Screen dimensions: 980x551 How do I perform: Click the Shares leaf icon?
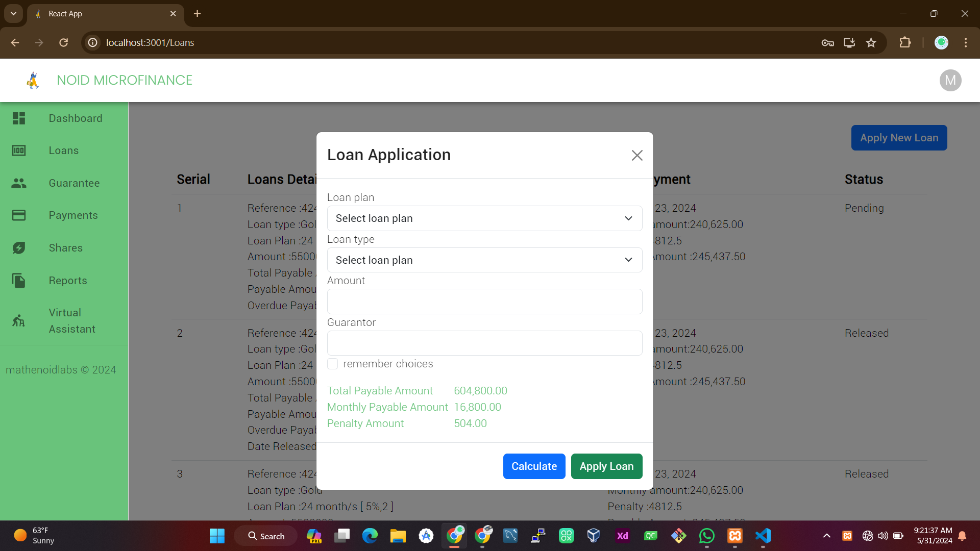(19, 248)
